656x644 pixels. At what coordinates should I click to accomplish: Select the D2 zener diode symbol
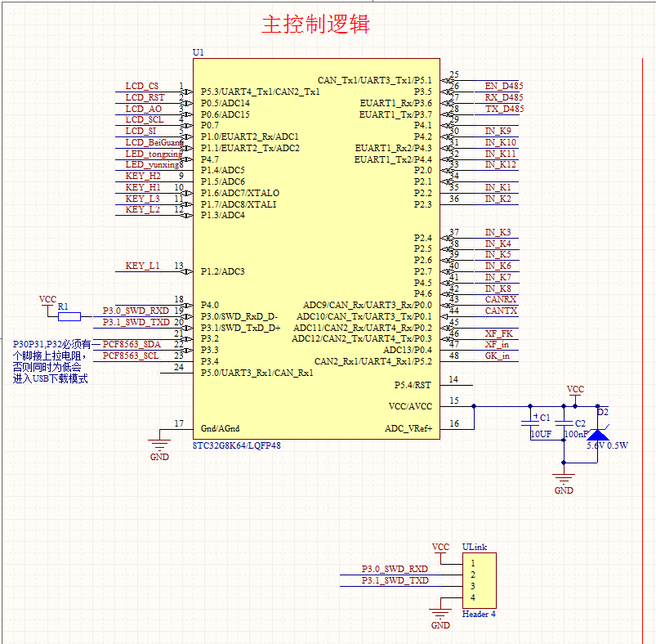597,434
